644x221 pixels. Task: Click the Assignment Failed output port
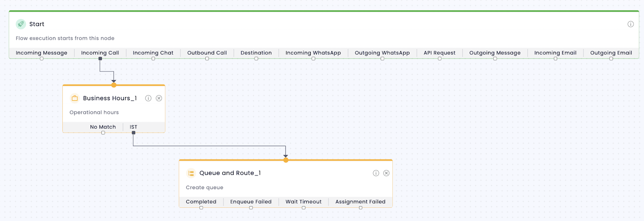[x=361, y=208]
